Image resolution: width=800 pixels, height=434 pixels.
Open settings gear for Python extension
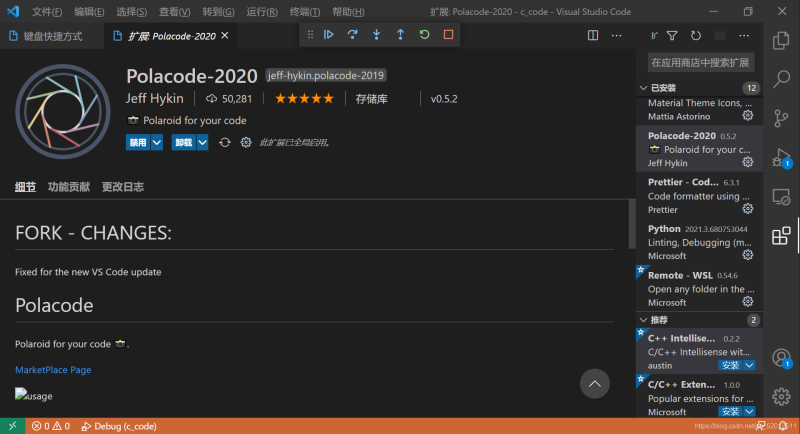pos(747,255)
